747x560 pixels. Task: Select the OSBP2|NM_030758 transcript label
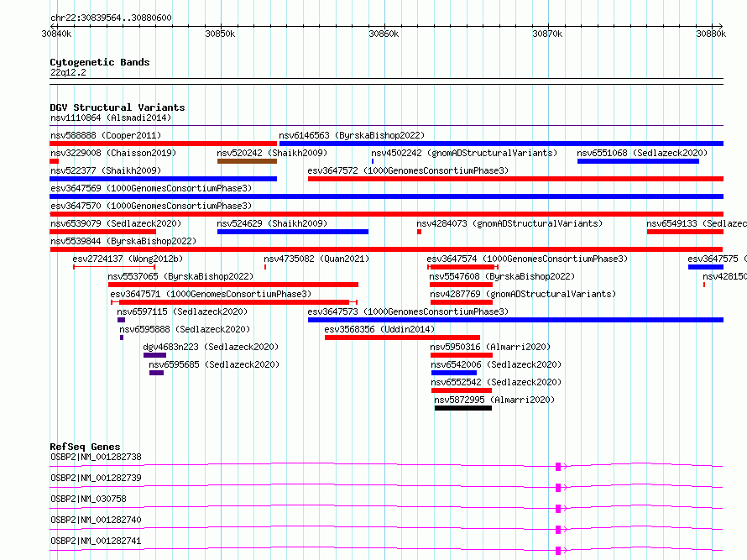(x=88, y=499)
